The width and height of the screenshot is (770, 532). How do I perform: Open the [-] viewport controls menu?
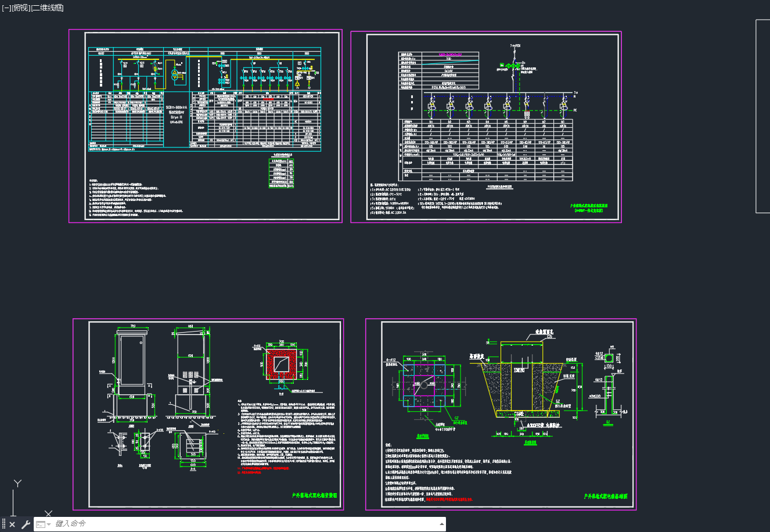pos(6,8)
